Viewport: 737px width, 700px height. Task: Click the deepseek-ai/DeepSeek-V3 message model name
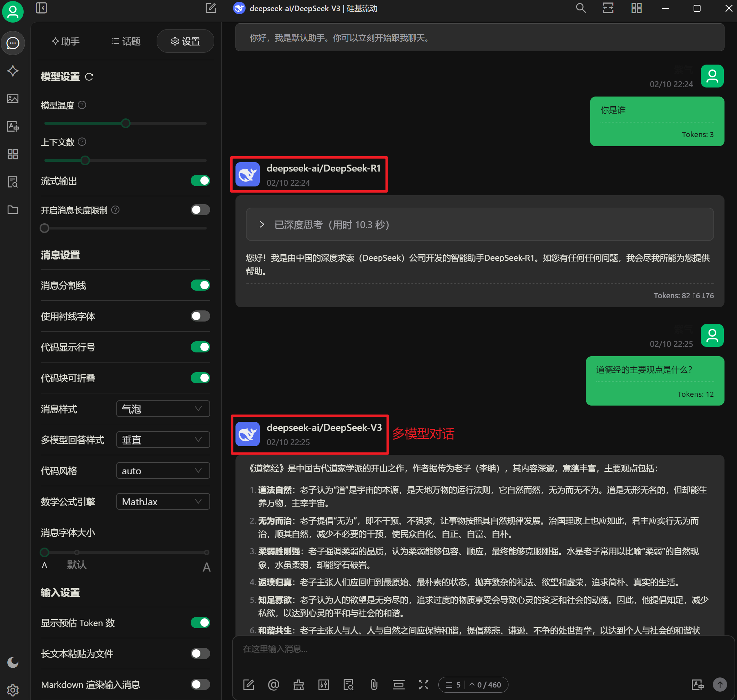coord(324,428)
